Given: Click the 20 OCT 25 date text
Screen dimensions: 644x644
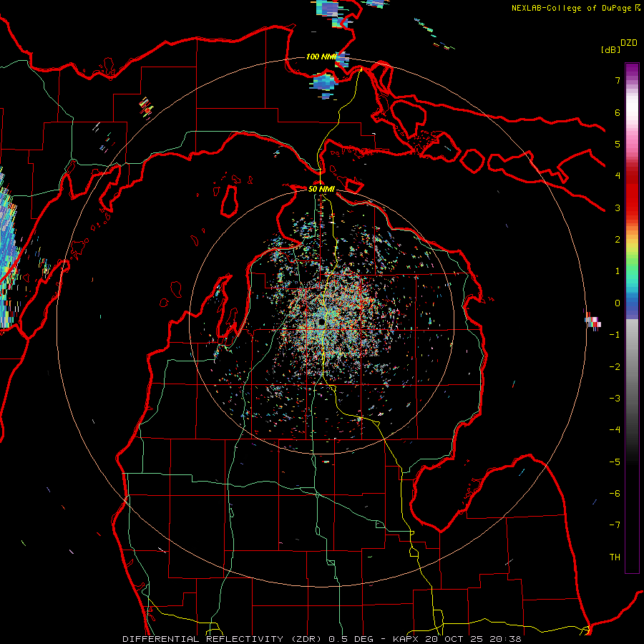Looking at the screenshot, I should pos(454,639).
